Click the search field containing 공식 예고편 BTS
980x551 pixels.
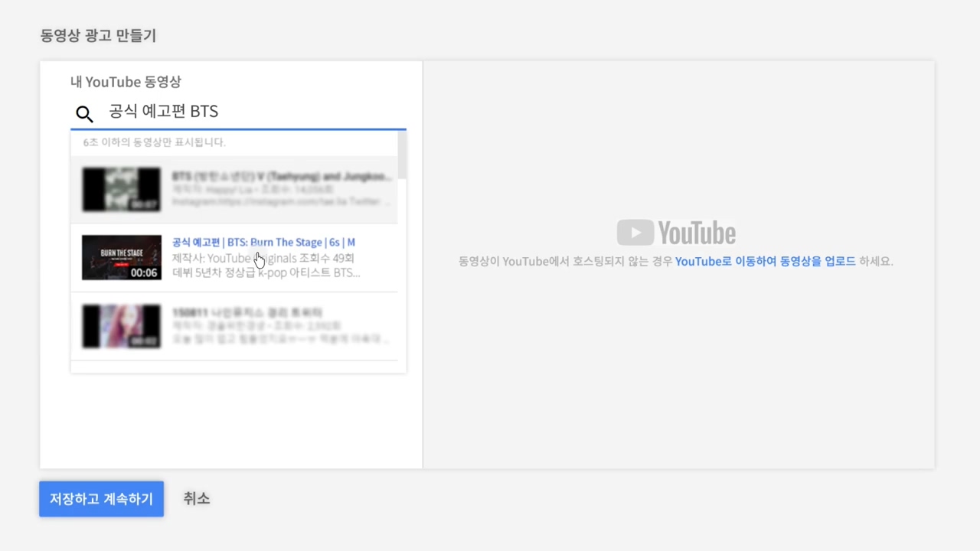pyautogui.click(x=238, y=112)
